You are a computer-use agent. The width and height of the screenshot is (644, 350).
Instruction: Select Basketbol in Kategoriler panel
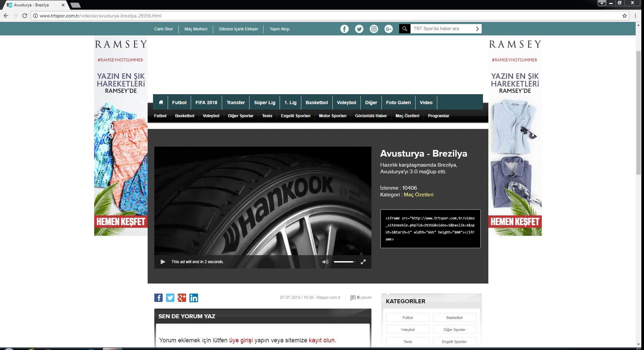coord(454,318)
